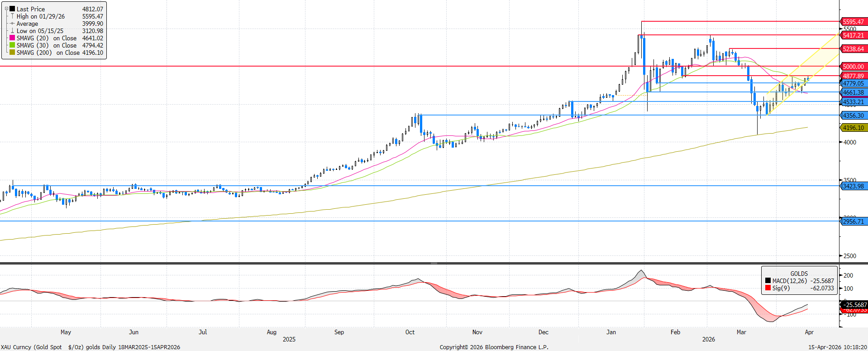Click the black Last Price color swatch
Image resolution: width=868 pixels, height=351 pixels.
pos(12,9)
